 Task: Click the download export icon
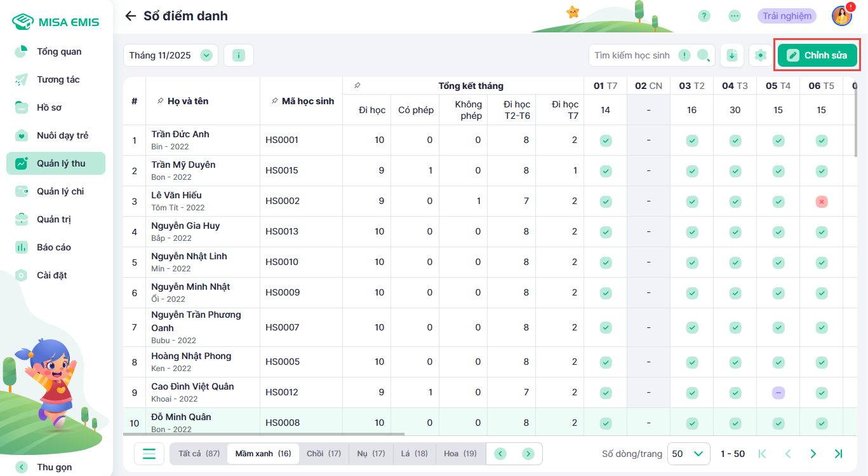click(x=732, y=55)
